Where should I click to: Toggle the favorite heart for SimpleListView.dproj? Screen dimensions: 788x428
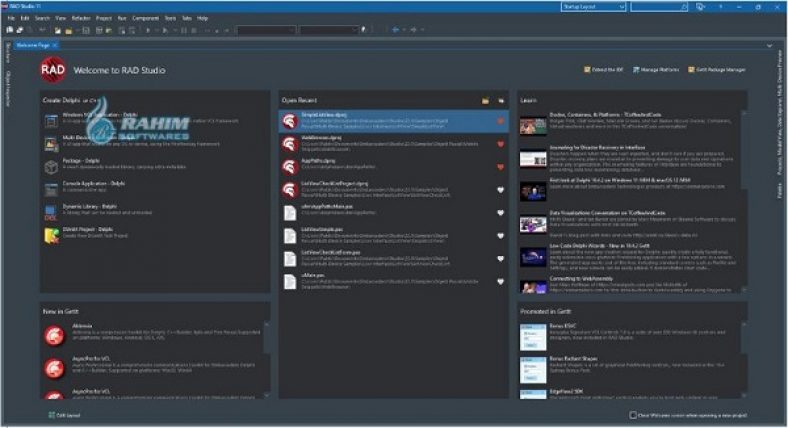500,121
